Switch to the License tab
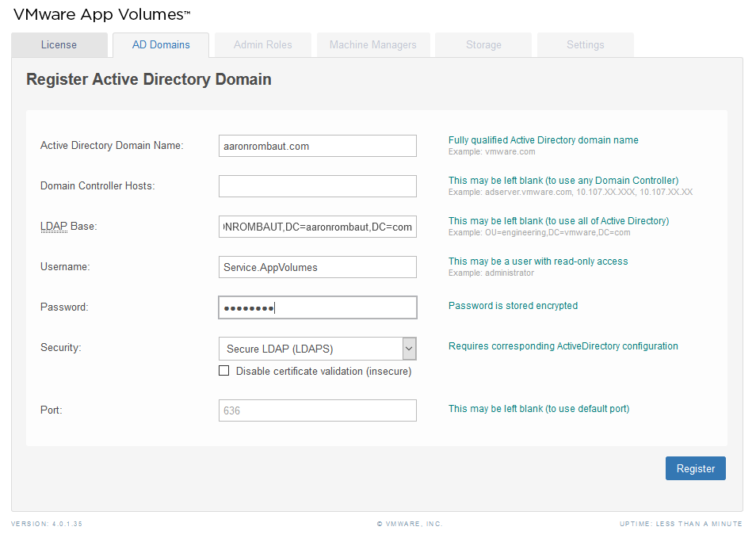This screenshot has height=542, width=756. pyautogui.click(x=59, y=45)
